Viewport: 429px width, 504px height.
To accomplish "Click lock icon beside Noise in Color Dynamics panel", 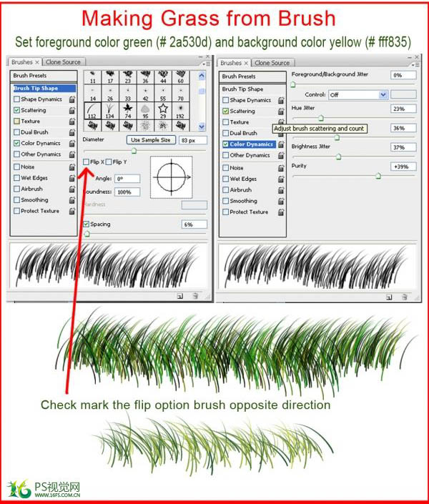I will pos(281,168).
